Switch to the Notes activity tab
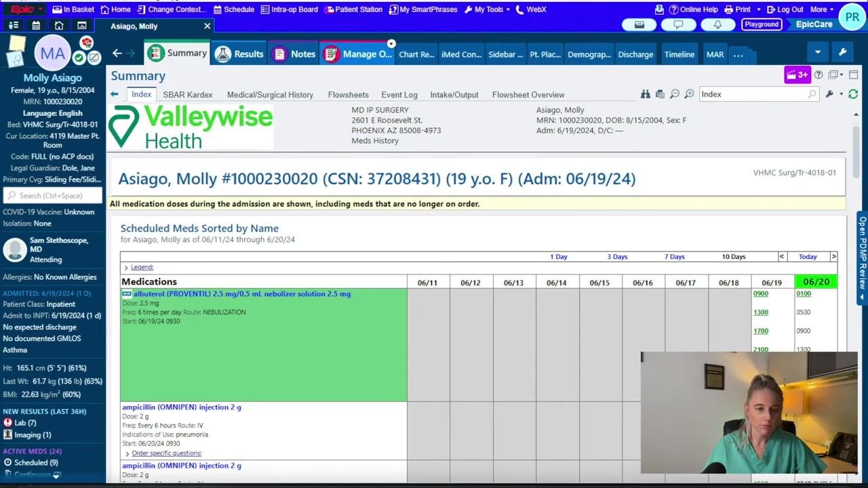Image resolution: width=868 pixels, height=488 pixels. pyautogui.click(x=294, y=54)
